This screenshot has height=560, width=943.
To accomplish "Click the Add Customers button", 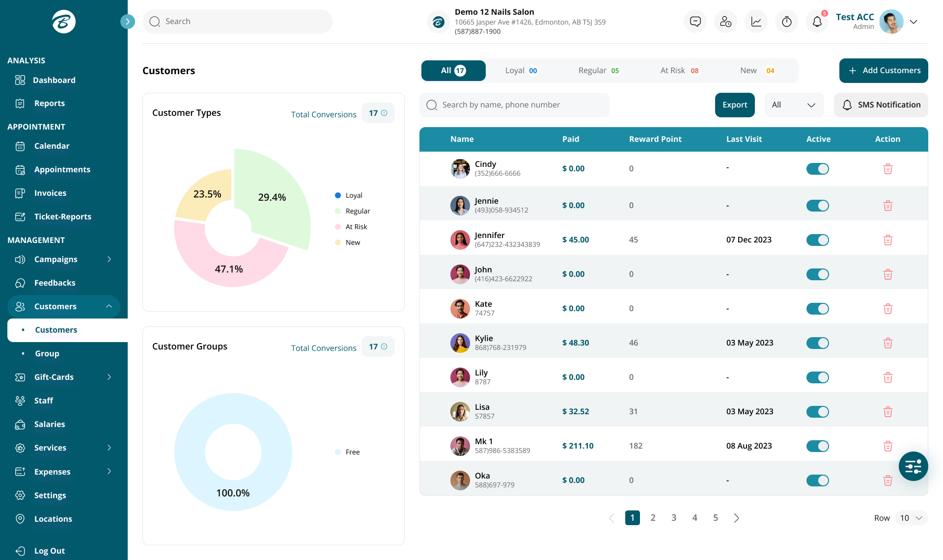I will [883, 70].
